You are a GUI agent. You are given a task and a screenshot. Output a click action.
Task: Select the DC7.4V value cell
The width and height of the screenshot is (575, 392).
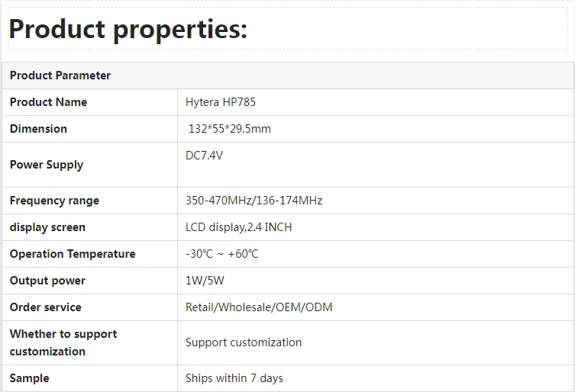click(x=205, y=156)
